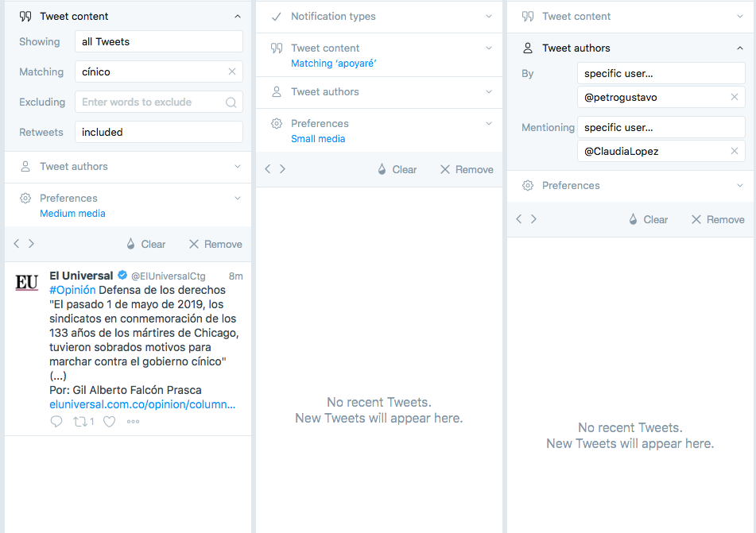Click the droplet icon beside first column Clear
Image resolution: width=756 pixels, height=533 pixels.
(x=130, y=244)
